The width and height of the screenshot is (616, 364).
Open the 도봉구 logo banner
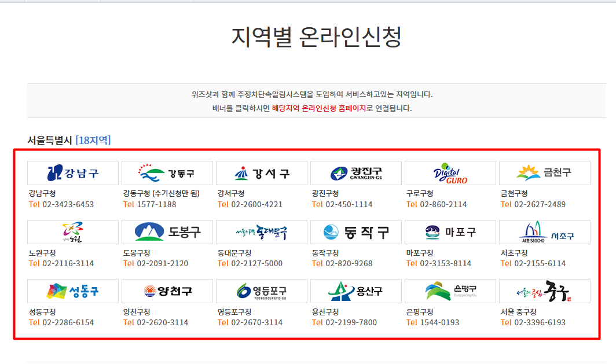tap(167, 232)
